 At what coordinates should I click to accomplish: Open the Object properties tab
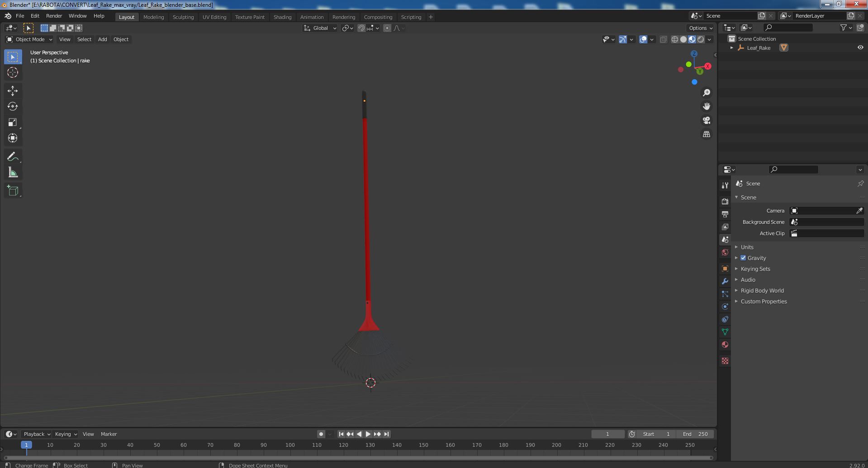click(x=725, y=269)
